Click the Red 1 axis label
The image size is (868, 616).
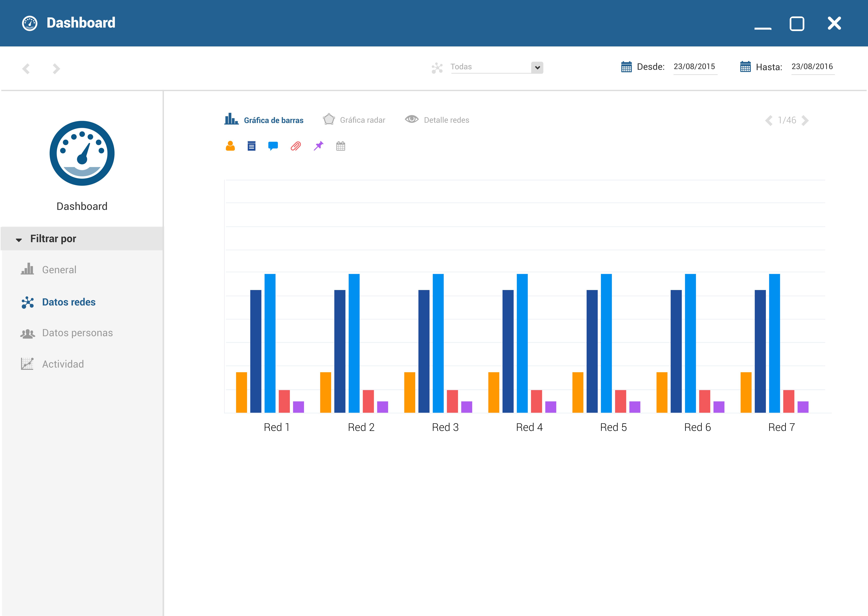pos(277,427)
